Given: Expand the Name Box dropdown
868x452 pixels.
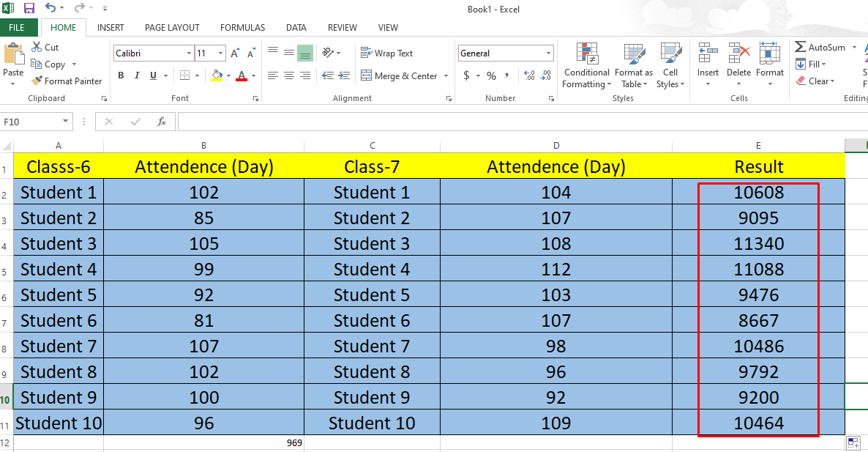Looking at the screenshot, I should (x=65, y=122).
